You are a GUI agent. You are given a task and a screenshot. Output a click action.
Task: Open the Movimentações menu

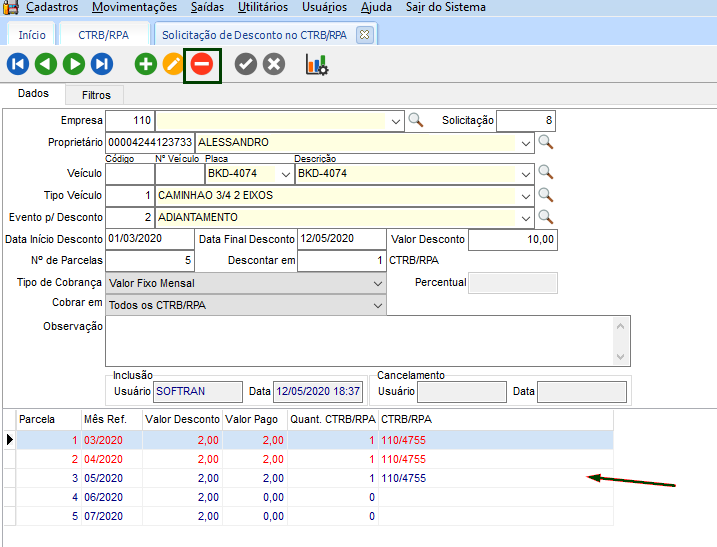(x=133, y=7)
